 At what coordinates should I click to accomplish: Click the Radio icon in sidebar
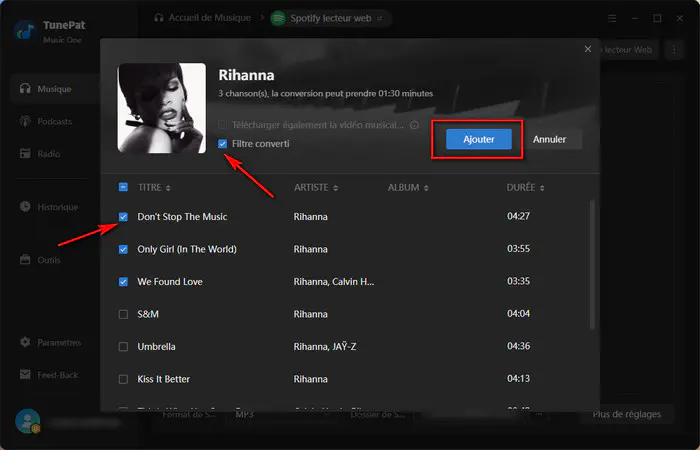25,154
